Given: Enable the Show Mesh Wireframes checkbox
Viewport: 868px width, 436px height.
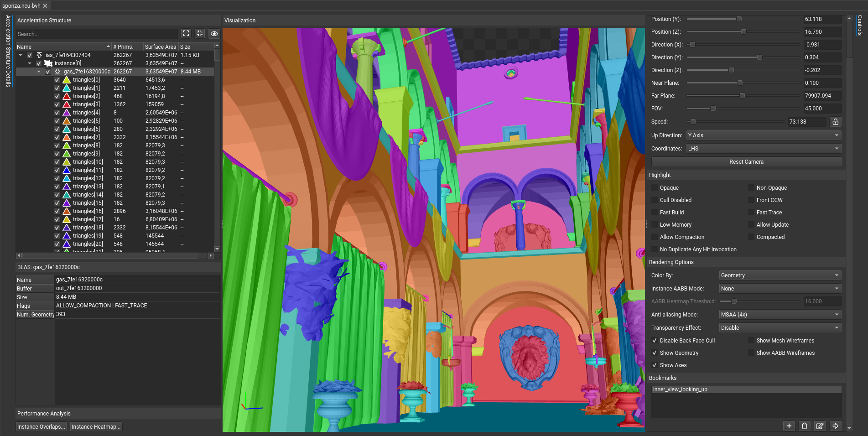Looking at the screenshot, I should [x=751, y=341].
